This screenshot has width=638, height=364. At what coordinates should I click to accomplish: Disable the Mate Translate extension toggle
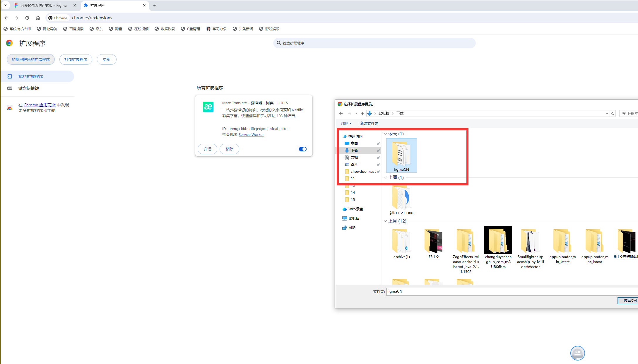[x=302, y=149]
